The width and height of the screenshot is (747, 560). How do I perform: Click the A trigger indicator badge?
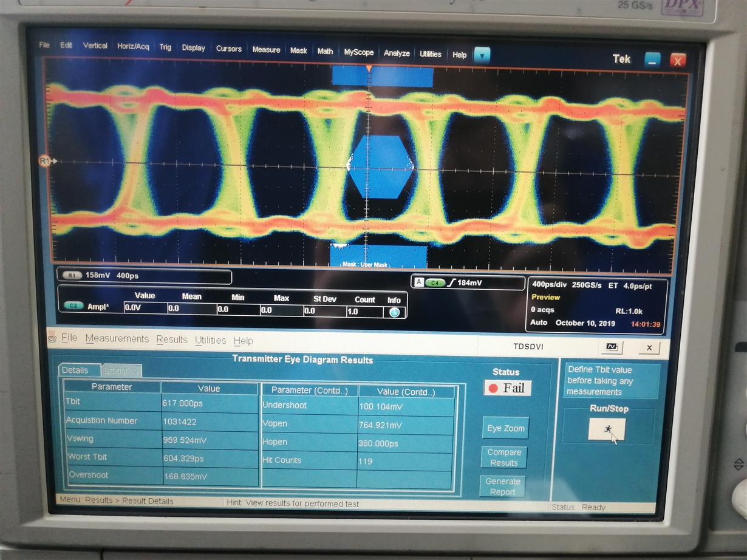click(x=418, y=282)
